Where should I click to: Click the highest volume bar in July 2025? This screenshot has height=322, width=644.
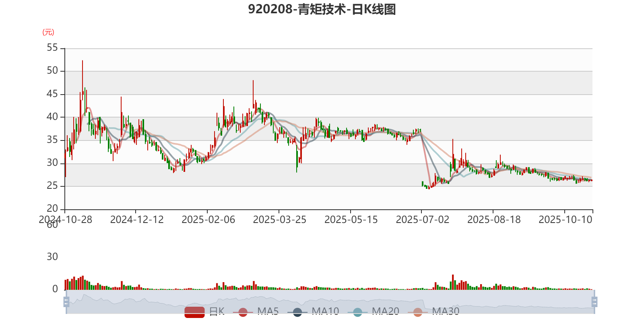[453, 282]
